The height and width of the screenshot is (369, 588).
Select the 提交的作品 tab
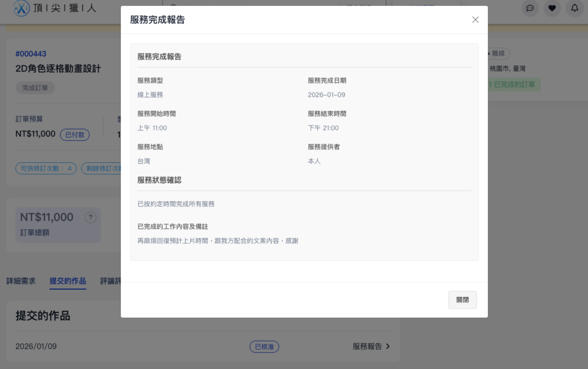point(68,281)
